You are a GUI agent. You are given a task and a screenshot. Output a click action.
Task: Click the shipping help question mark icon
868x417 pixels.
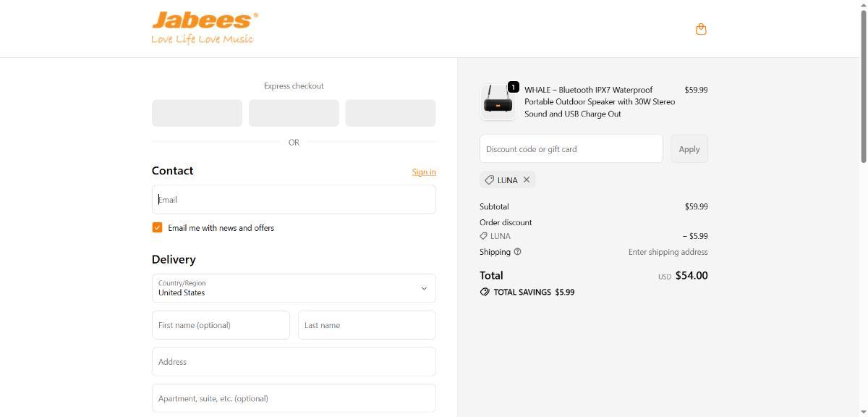[x=517, y=252]
